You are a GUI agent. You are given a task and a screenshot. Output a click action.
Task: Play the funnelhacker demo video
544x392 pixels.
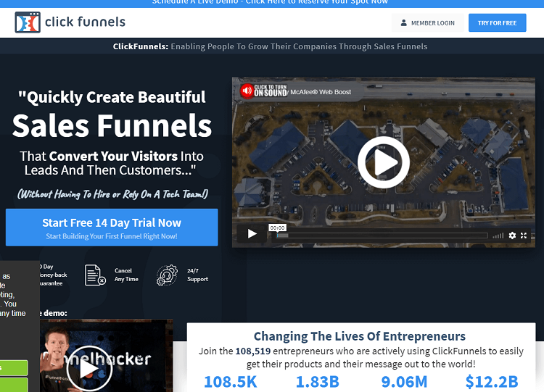[x=89, y=368]
